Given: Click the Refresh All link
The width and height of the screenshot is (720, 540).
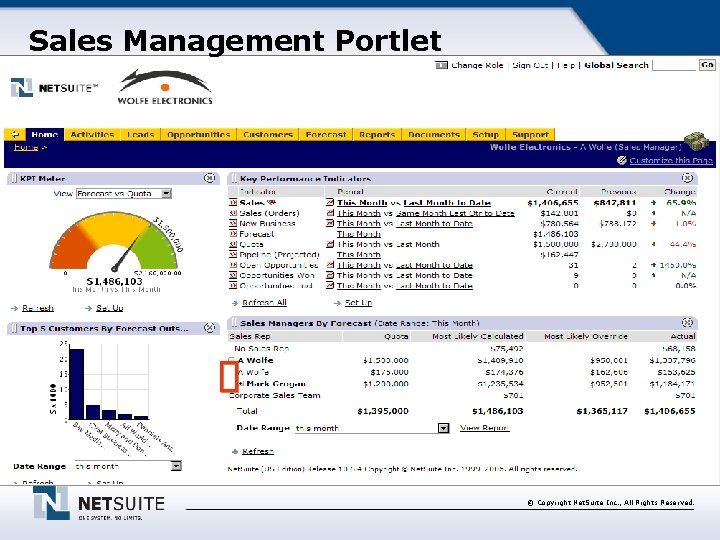Looking at the screenshot, I should click(264, 303).
